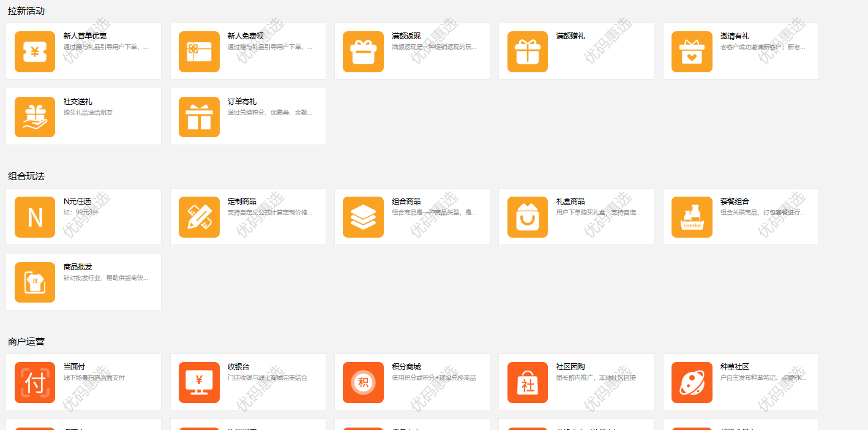Open the 种草社区 card description
Screen dimensions: 868x430
pos(763,378)
